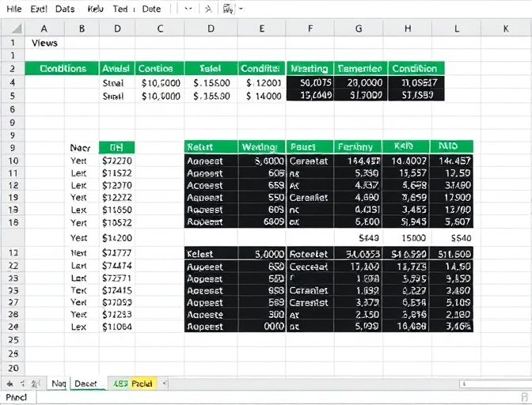Select row header 4

13,82
